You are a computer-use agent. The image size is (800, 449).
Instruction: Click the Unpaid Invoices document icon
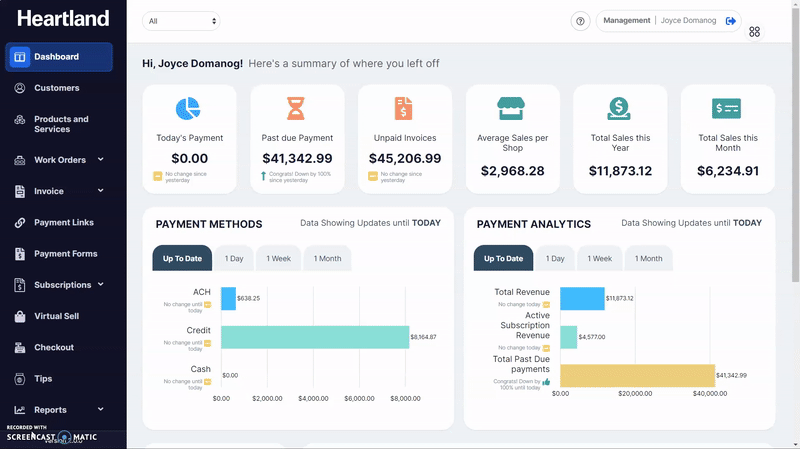click(404, 109)
